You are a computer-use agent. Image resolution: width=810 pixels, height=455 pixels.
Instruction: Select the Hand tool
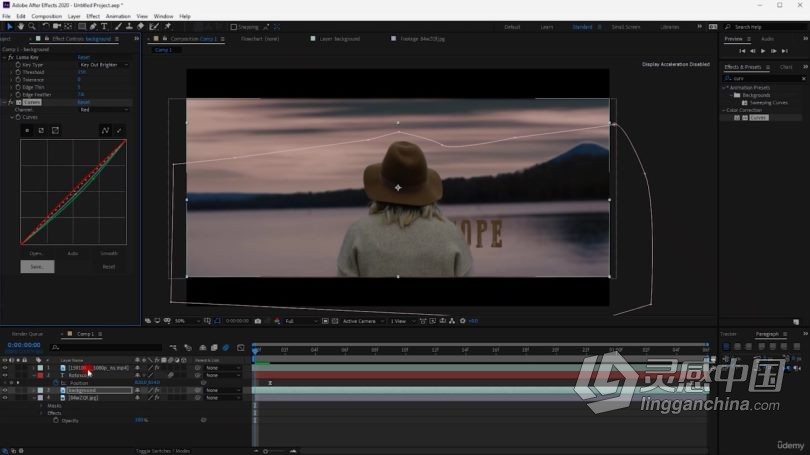(x=21, y=26)
